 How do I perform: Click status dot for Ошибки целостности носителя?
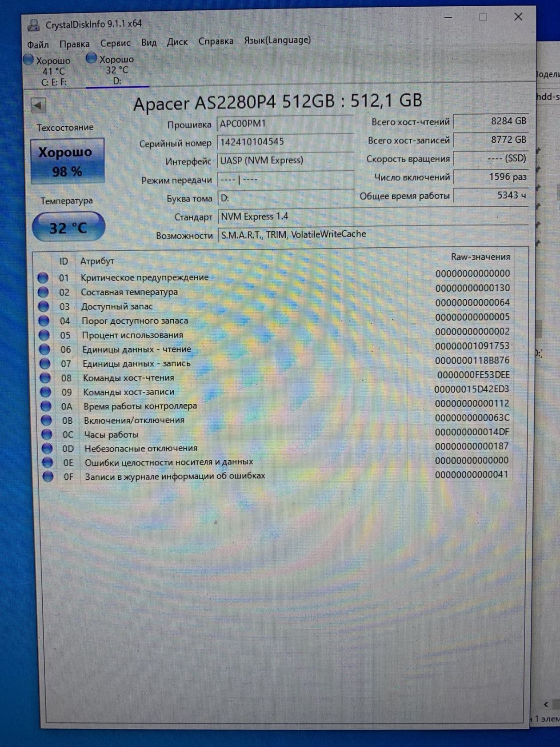[48, 462]
